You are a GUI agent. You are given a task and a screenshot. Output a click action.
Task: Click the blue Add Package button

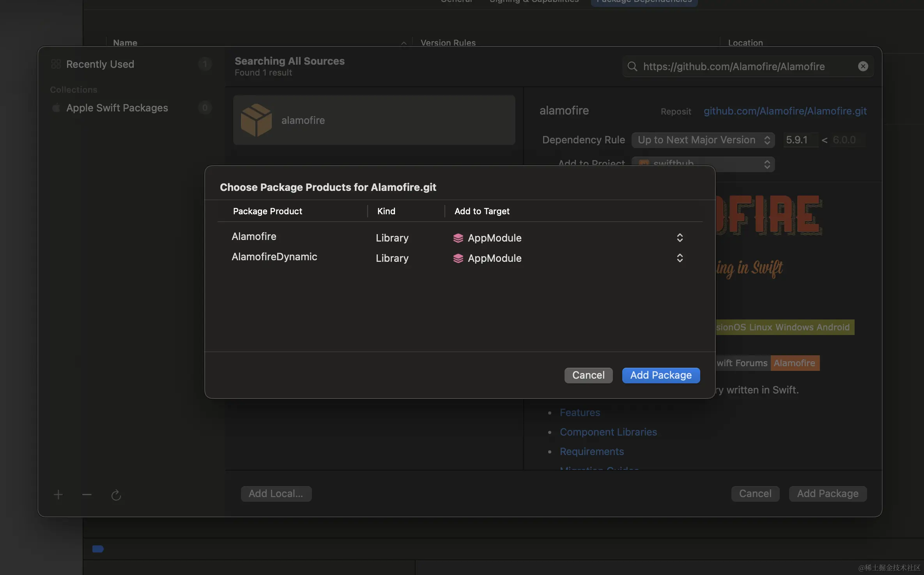(x=661, y=375)
